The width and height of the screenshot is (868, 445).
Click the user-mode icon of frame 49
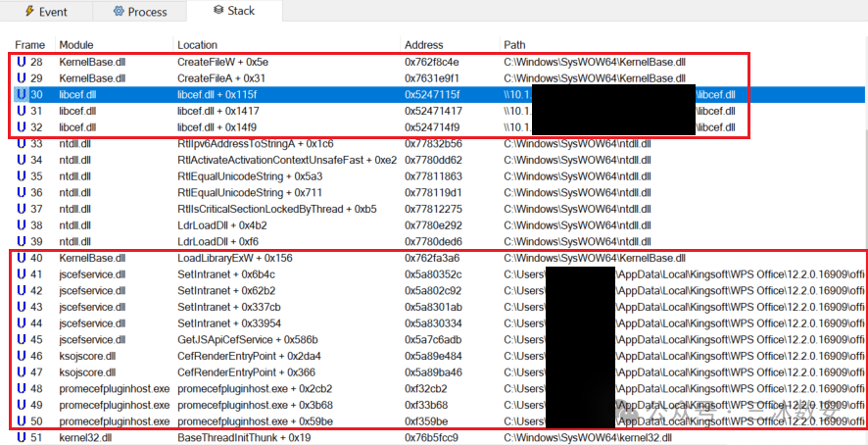pyautogui.click(x=22, y=405)
